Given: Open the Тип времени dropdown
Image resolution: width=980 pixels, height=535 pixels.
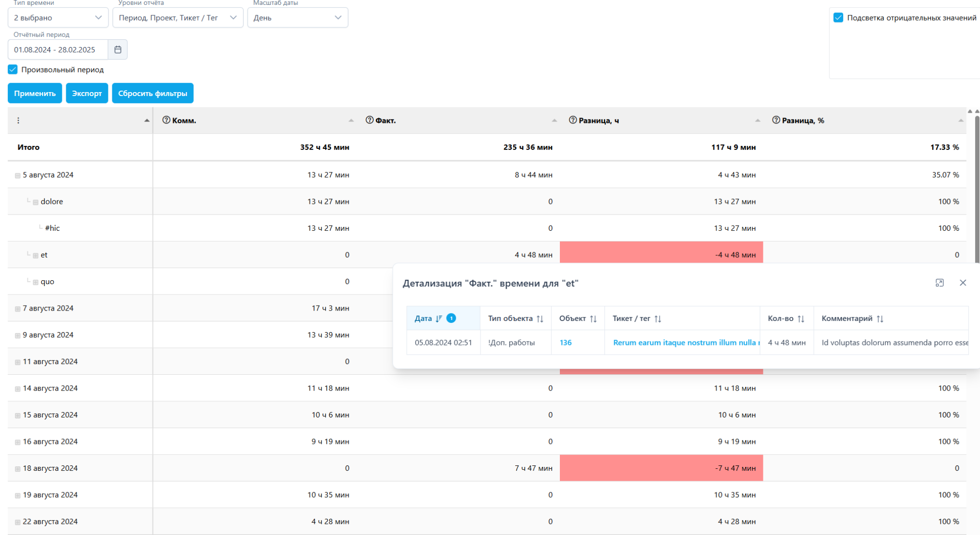Looking at the screenshot, I should tap(58, 18).
